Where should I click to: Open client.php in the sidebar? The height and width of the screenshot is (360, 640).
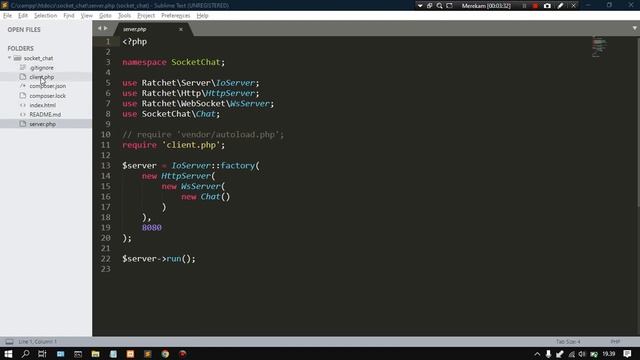coord(42,77)
